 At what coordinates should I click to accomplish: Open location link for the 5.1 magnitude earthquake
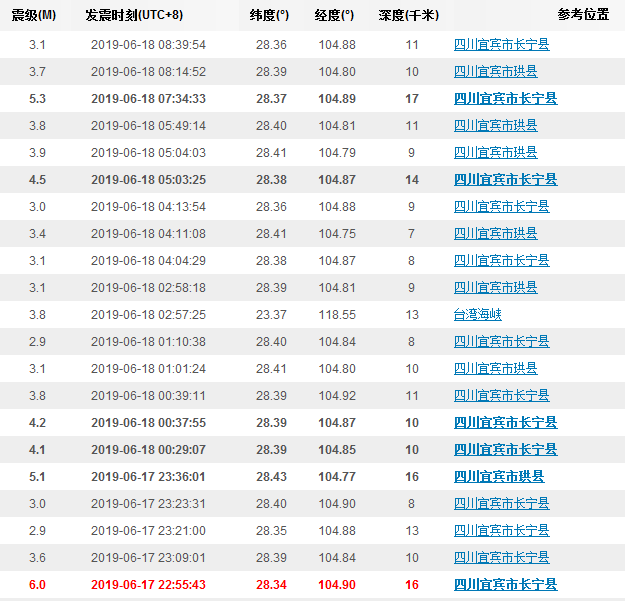(x=499, y=476)
